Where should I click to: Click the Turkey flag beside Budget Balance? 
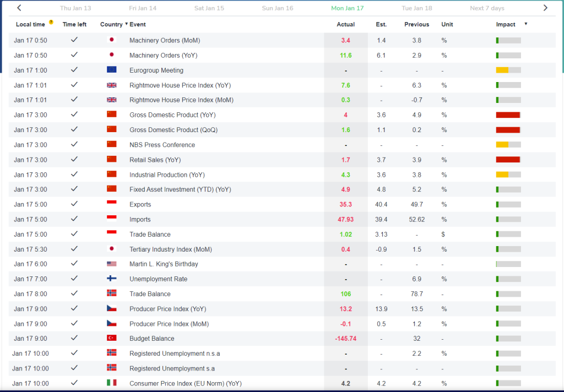[111, 338]
